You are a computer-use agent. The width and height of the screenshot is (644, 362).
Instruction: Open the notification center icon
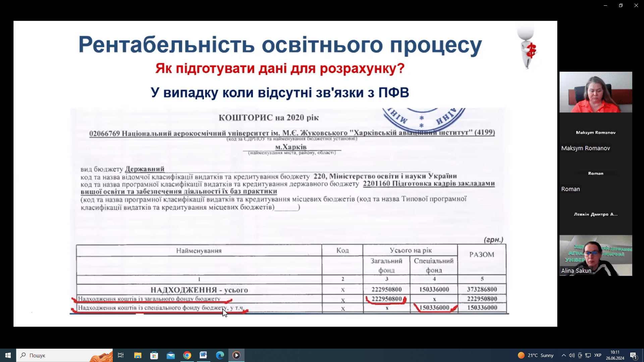point(633,355)
